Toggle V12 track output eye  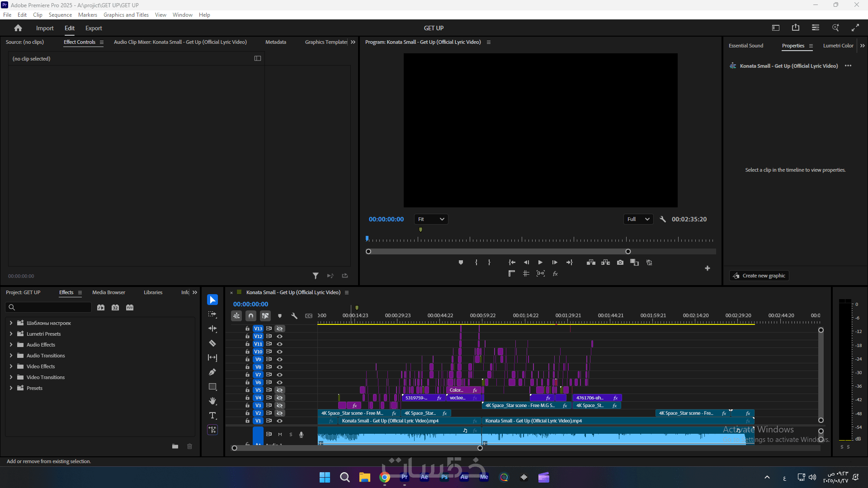click(x=280, y=336)
